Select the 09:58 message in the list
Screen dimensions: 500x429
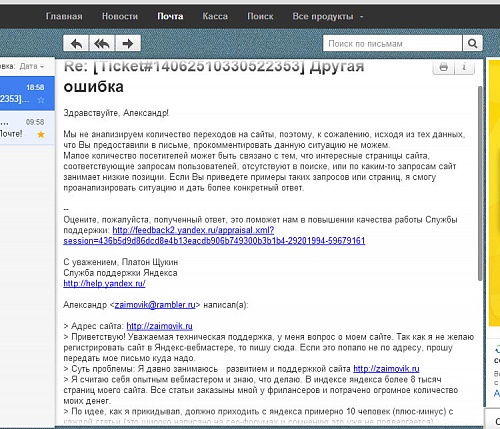27,128
